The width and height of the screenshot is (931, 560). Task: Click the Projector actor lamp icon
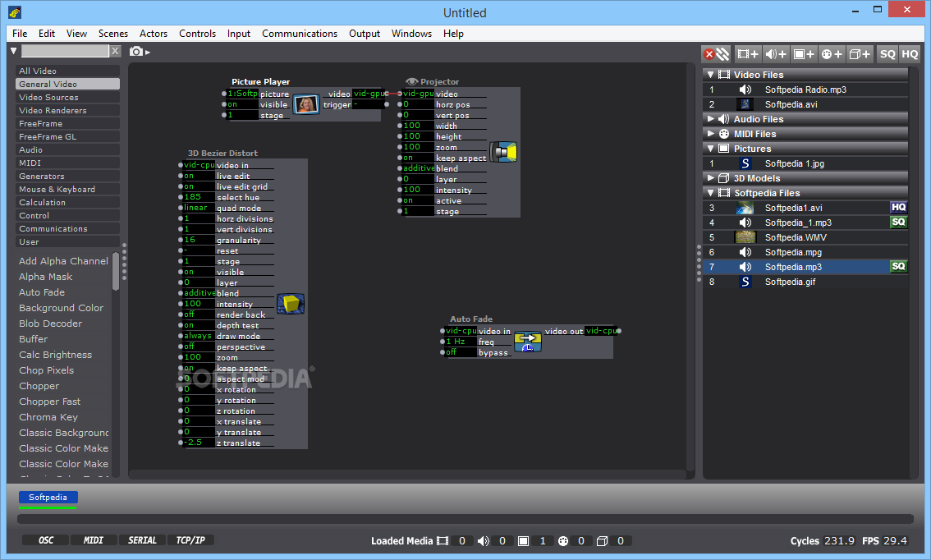pos(503,152)
